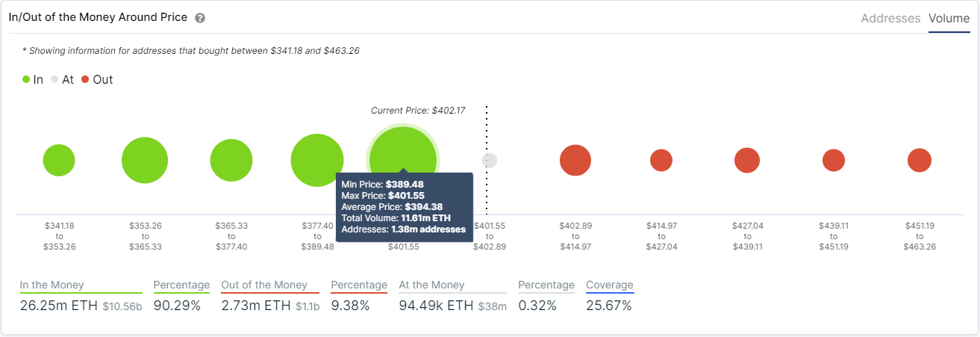Switch to the Addresses tab
Image resolution: width=980 pixels, height=337 pixels.
click(x=890, y=19)
